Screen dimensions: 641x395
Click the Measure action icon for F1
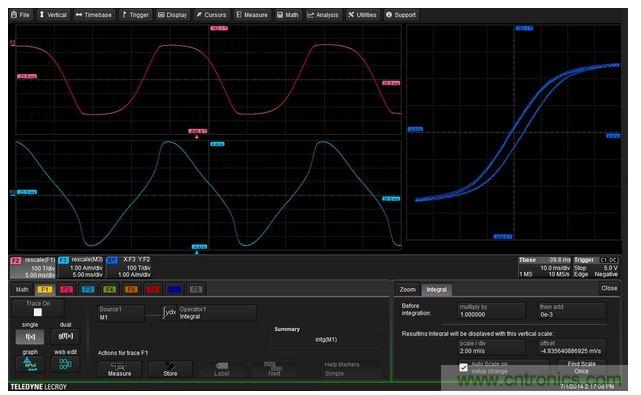120,369
